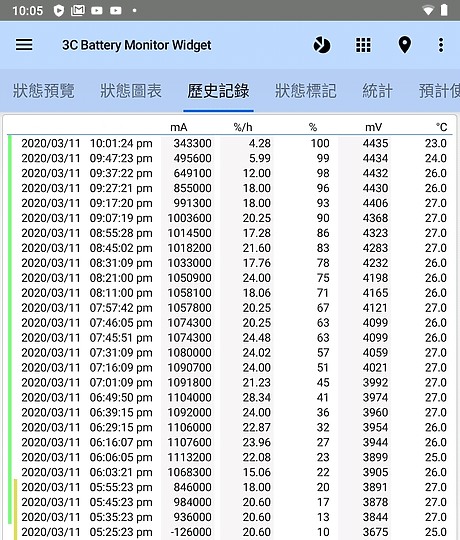Open the apps grid icon
This screenshot has width=460, height=540.
pos(363,45)
